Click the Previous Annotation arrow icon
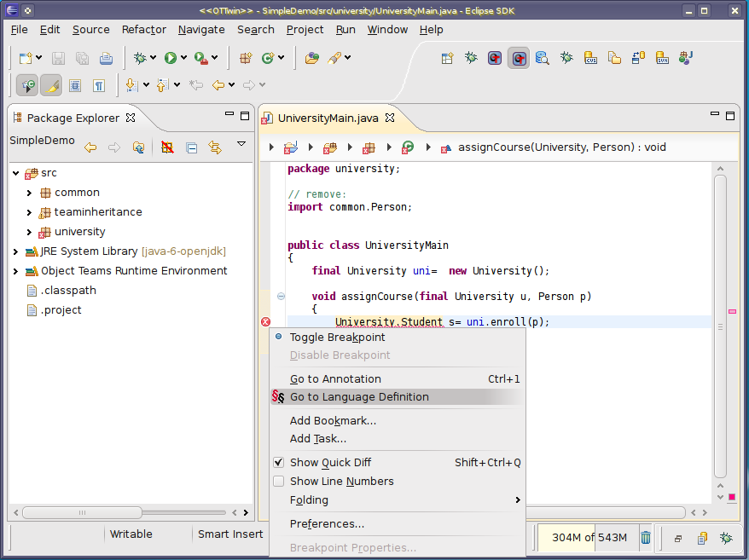The height and width of the screenshot is (560, 749). [x=162, y=85]
